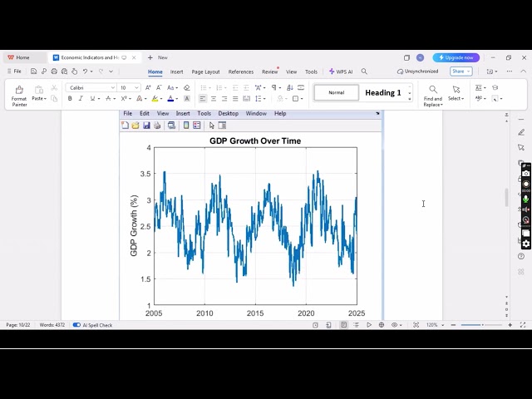Click the yellow highlight color swatch
The width and height of the screenshot is (532, 399).
tap(155, 99)
